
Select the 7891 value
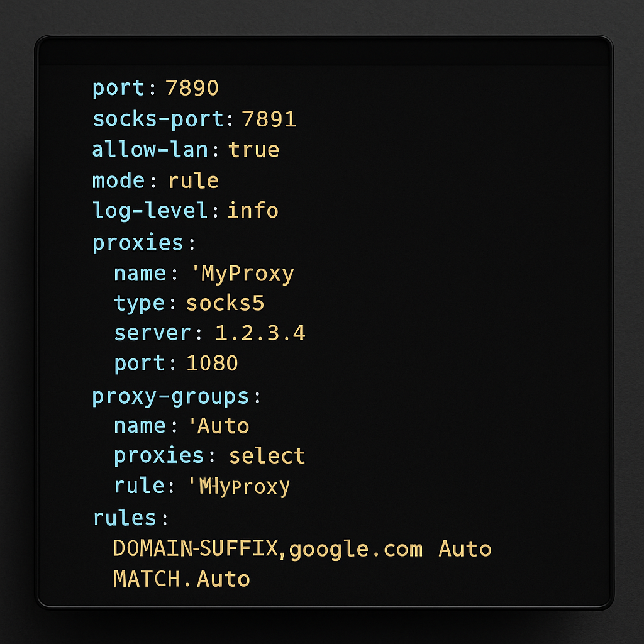coord(269,119)
